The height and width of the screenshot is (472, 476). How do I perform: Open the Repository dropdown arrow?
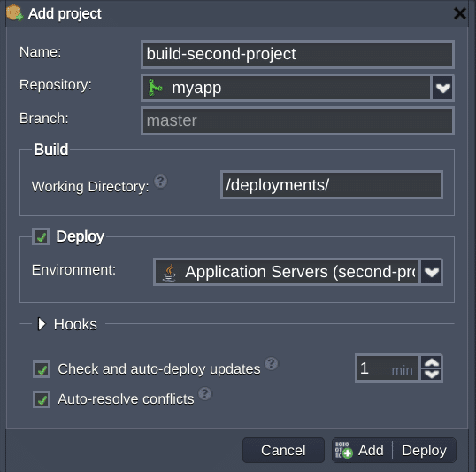pos(442,88)
